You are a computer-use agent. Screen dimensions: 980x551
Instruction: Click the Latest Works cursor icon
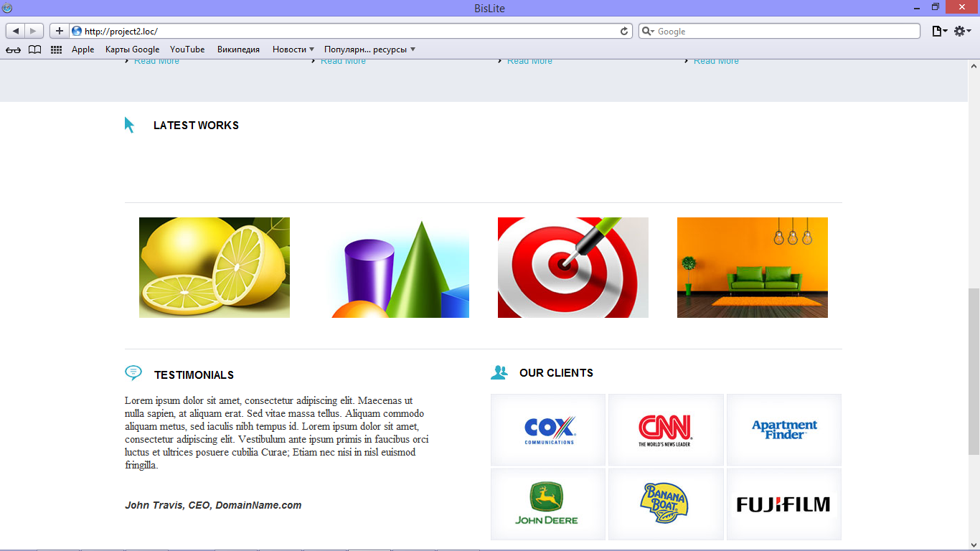[129, 125]
